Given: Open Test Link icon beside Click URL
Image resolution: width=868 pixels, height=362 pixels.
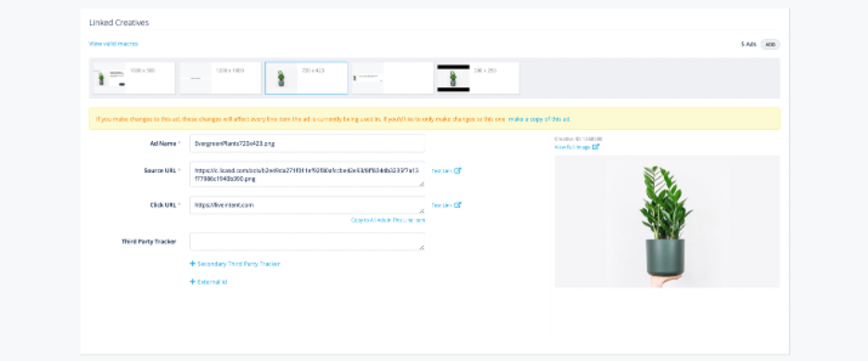Looking at the screenshot, I should tap(458, 205).
